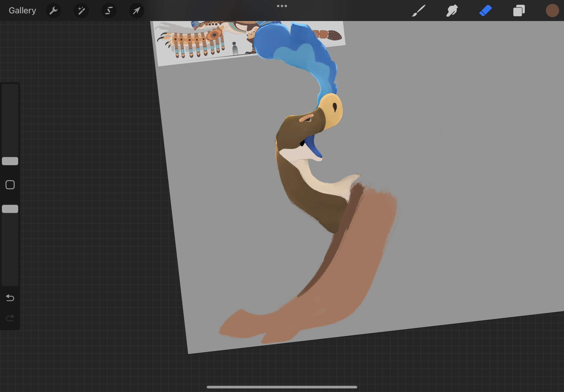
Task: Open the Actions menu with the wrench icon
Action: click(x=54, y=10)
